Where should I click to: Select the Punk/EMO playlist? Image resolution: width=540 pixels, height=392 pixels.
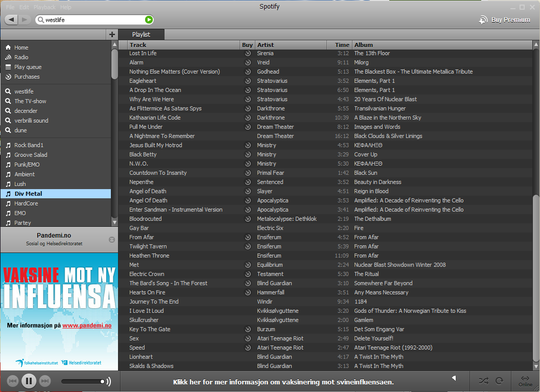(x=27, y=164)
